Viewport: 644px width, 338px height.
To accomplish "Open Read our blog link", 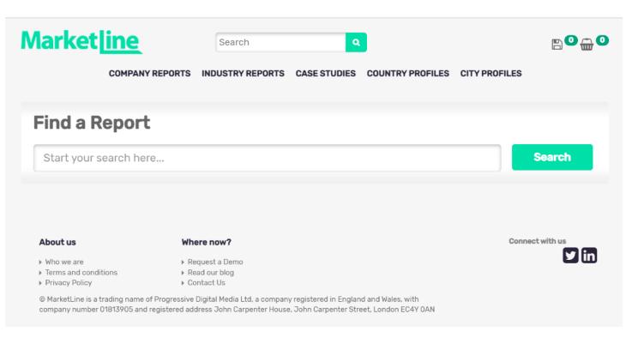I will [x=210, y=272].
